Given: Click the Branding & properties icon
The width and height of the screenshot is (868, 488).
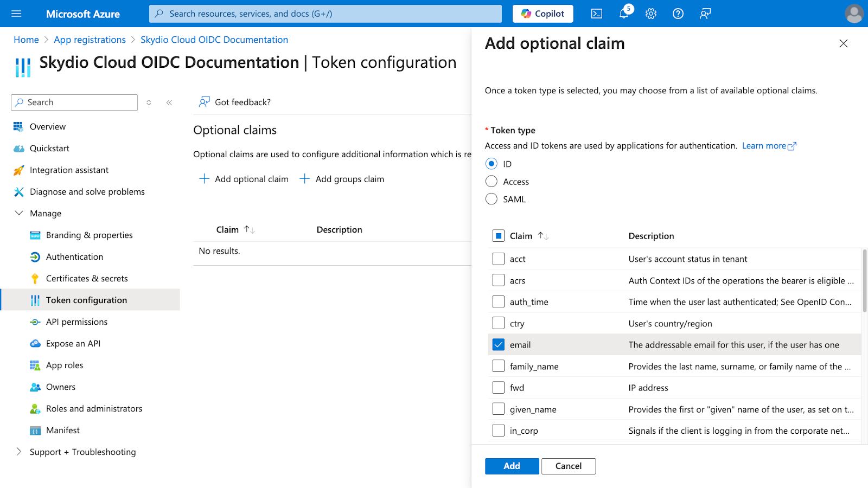Looking at the screenshot, I should click(x=35, y=235).
